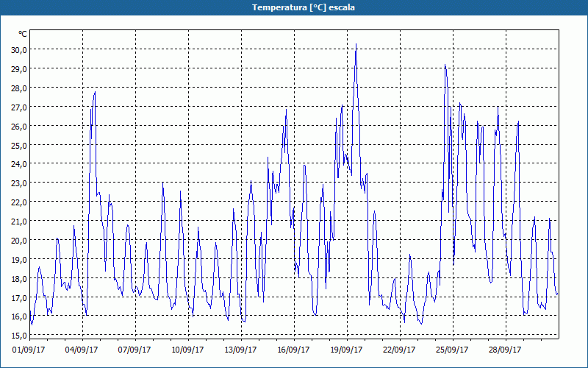Click the 04/09/17 date label
Screen dimensions: 588x368
click(82, 350)
